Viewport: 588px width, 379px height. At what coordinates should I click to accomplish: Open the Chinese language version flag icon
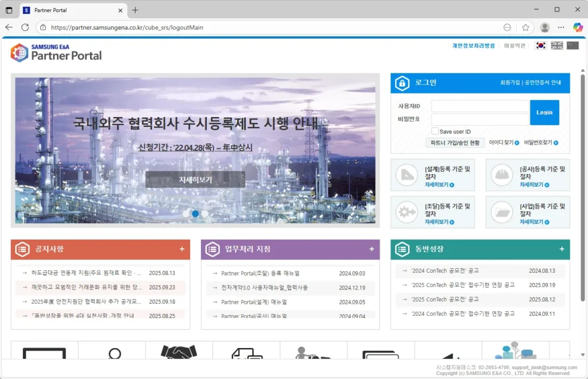coord(572,45)
